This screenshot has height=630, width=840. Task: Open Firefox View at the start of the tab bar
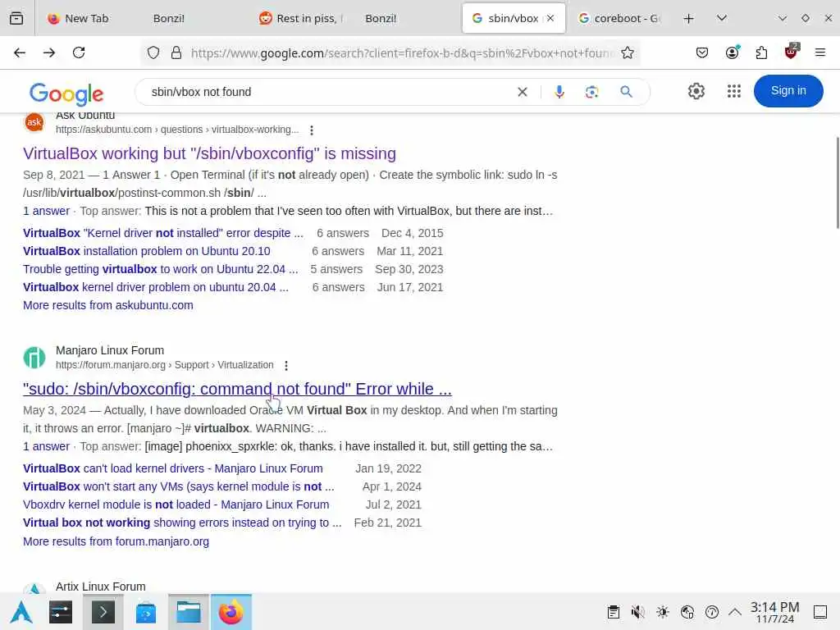(16, 18)
